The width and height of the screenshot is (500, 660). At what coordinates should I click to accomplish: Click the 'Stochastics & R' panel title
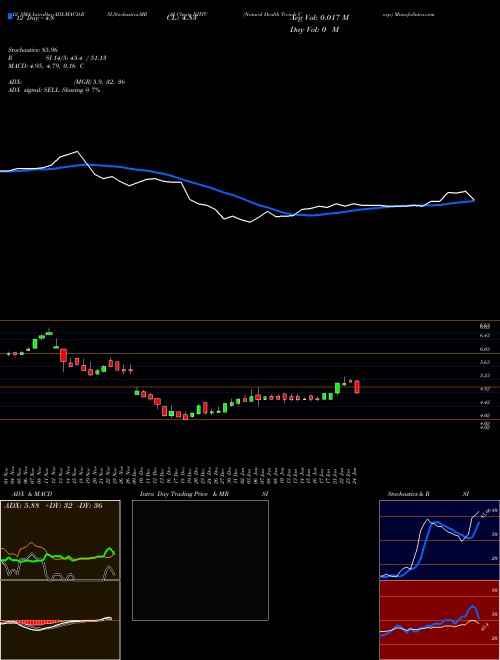pos(409,494)
